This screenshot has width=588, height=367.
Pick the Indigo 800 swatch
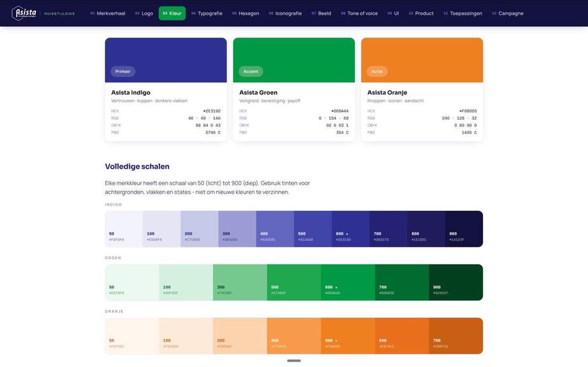click(x=427, y=229)
